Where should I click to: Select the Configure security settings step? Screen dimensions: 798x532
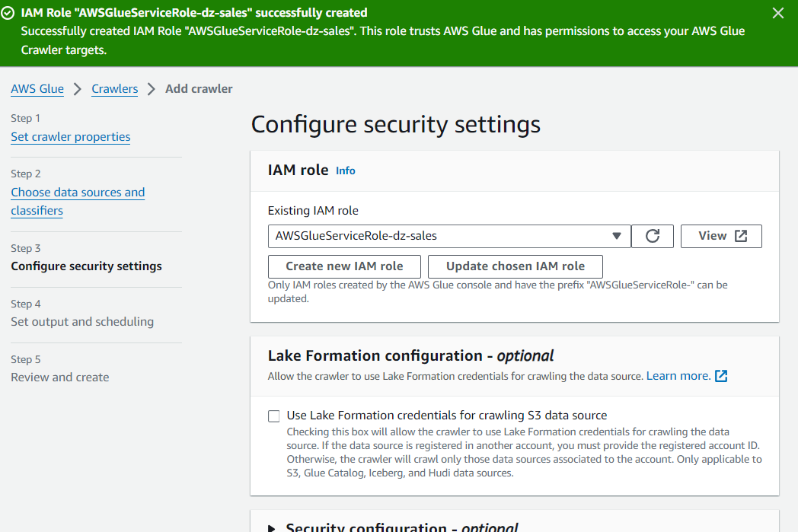pos(86,266)
